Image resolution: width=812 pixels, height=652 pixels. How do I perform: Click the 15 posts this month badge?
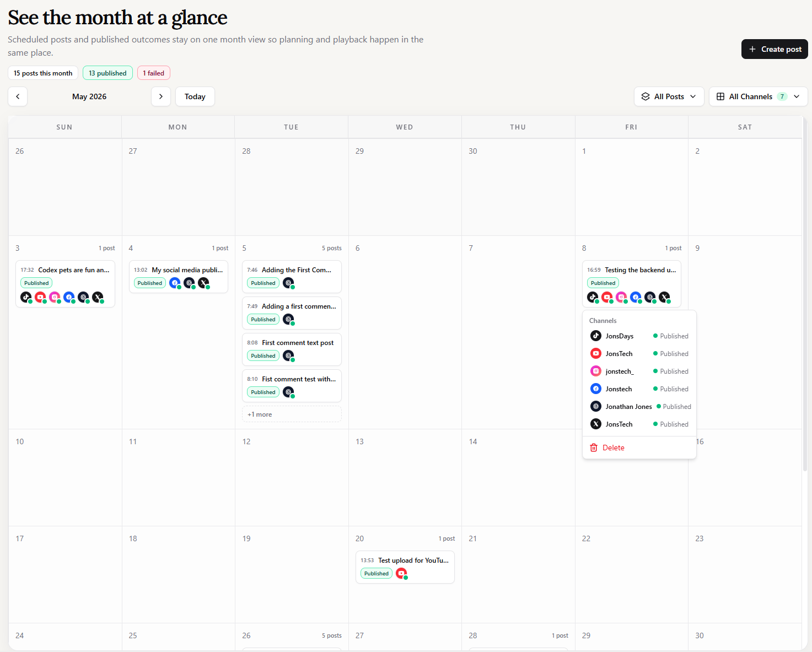[x=43, y=73]
